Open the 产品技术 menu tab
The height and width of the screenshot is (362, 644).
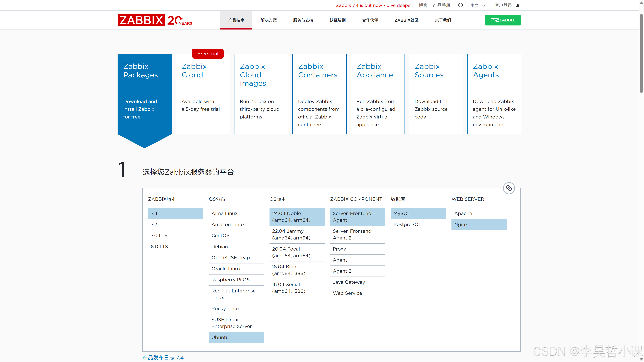point(236,20)
